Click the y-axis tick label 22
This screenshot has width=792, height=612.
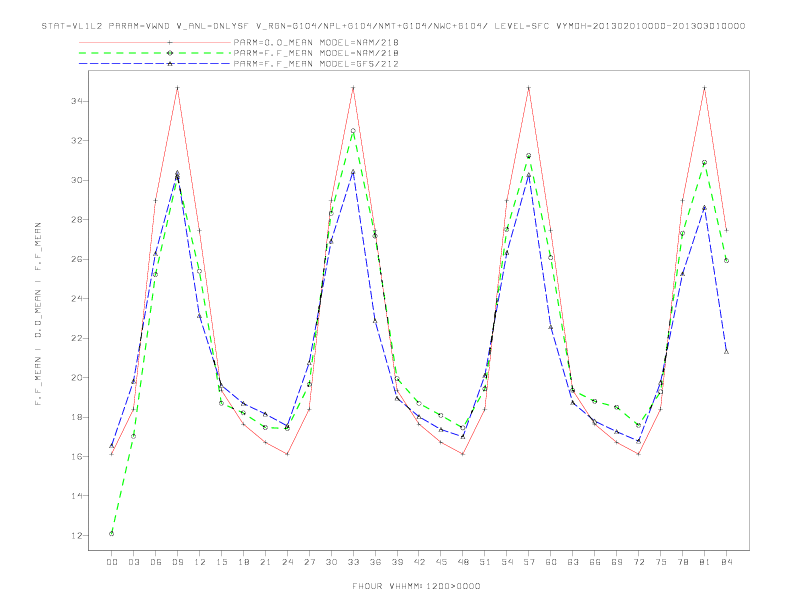click(x=77, y=338)
